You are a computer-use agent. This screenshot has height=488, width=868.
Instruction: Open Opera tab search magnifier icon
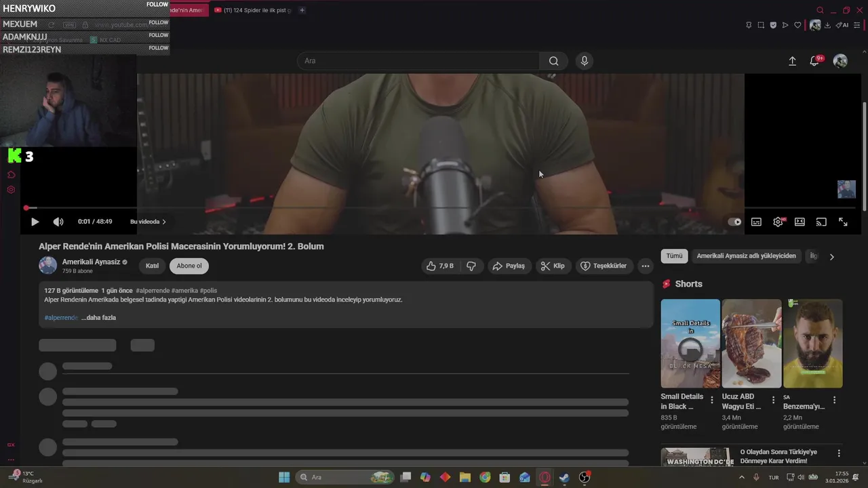coord(820,10)
